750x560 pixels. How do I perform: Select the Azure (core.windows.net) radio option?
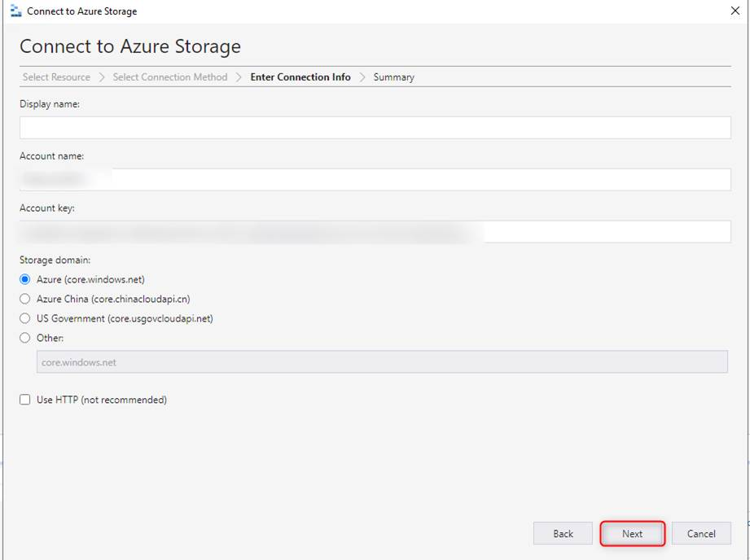25,279
